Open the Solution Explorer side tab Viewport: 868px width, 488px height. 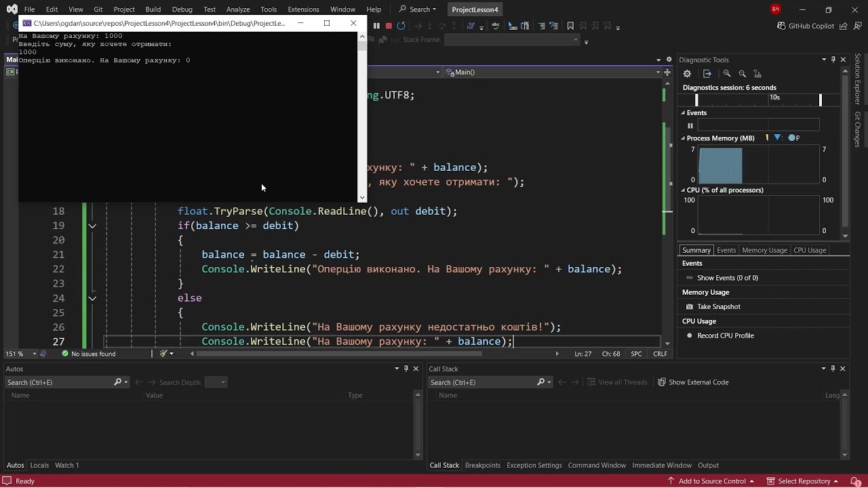[x=857, y=80]
